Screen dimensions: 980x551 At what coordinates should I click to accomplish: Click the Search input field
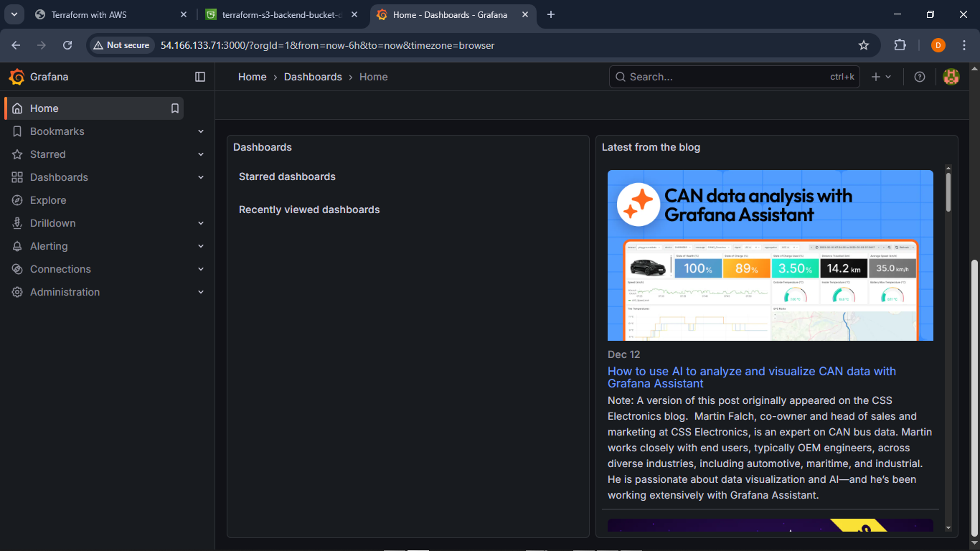tap(725, 77)
